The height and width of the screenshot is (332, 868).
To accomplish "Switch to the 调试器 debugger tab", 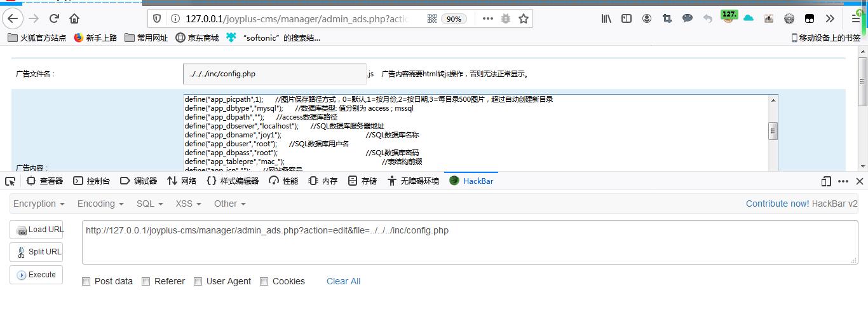I will pyautogui.click(x=139, y=181).
